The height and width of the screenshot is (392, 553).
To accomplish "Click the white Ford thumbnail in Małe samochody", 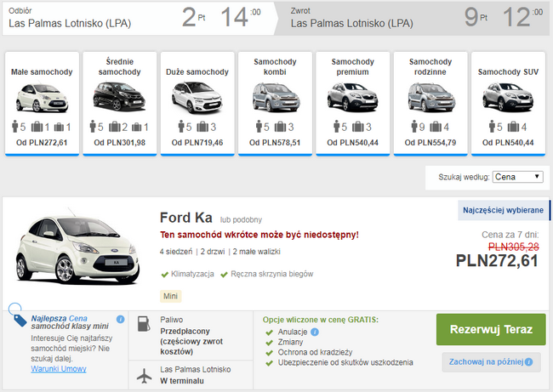I will [x=42, y=98].
